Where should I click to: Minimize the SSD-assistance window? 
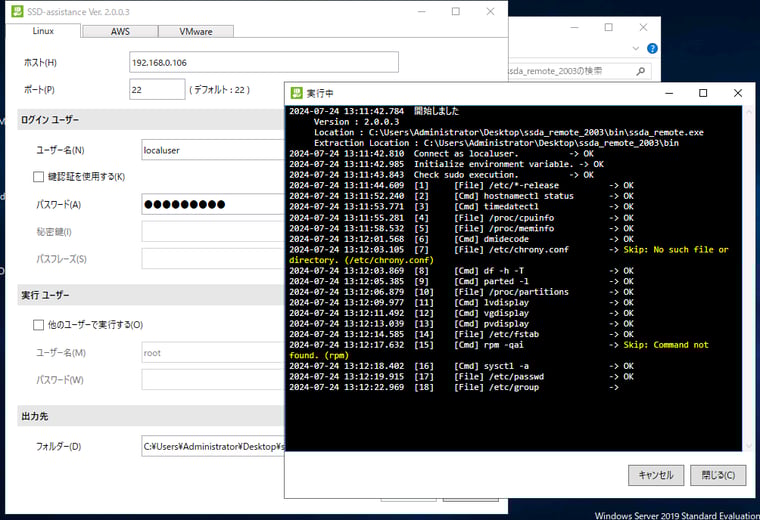click(422, 12)
